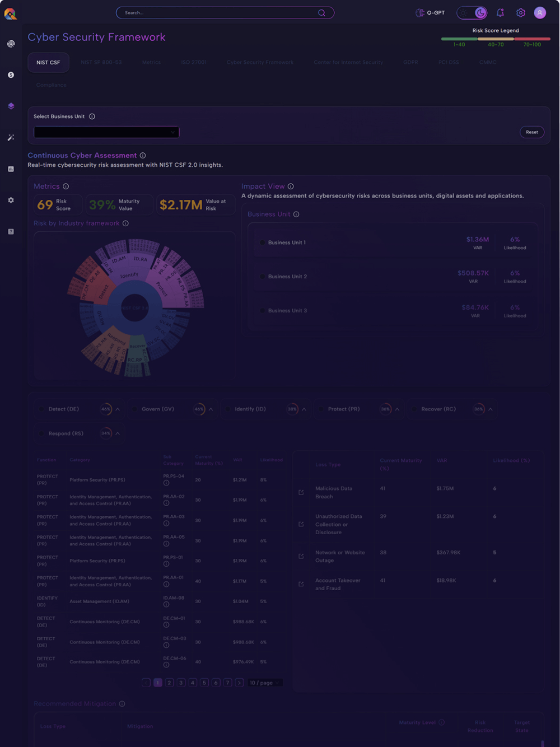Image resolution: width=560 pixels, height=747 pixels.
Task: Select the Business Unit 1 radio button
Action: pyautogui.click(x=262, y=243)
